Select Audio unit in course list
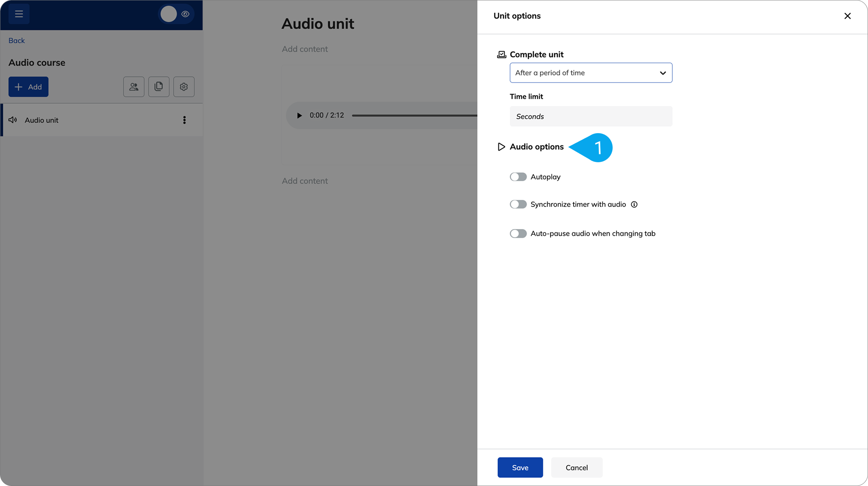This screenshot has width=868, height=486. click(101, 120)
